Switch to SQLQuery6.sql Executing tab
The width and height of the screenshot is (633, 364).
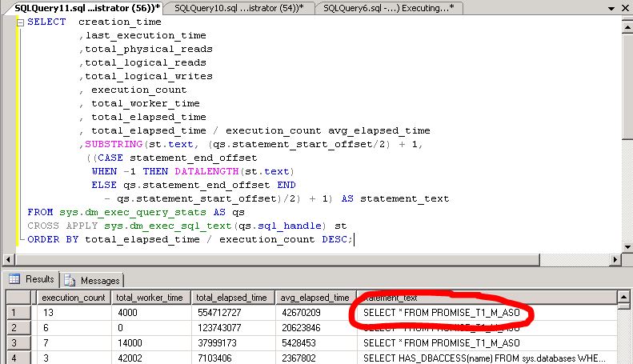[x=388, y=8]
